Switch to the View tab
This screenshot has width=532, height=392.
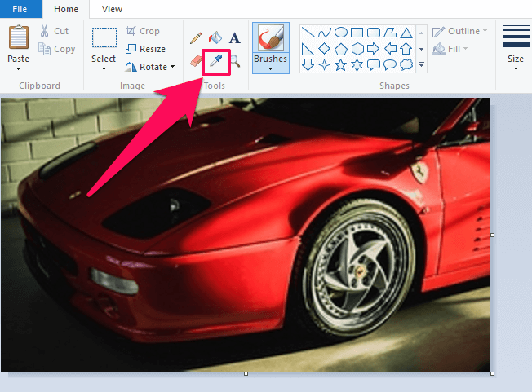pos(112,9)
